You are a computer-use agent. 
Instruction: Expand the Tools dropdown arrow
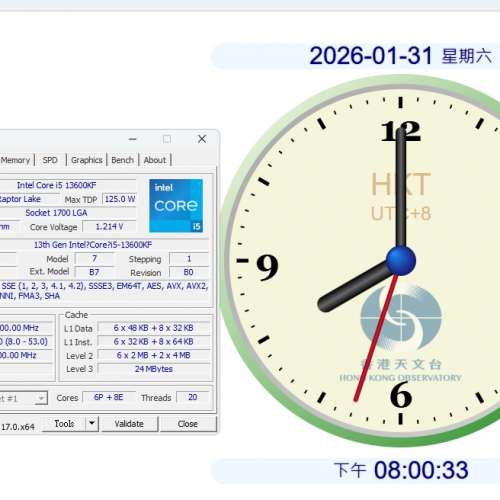pyautogui.click(x=92, y=424)
